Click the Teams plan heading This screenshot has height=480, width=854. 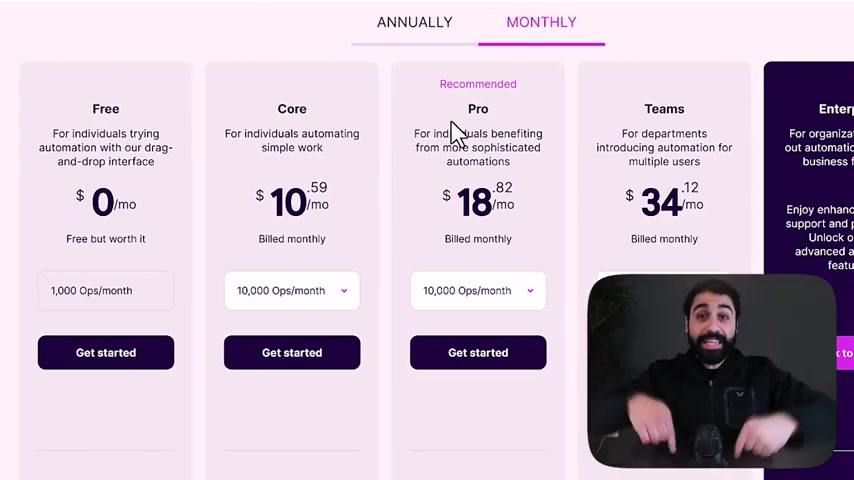tap(664, 109)
